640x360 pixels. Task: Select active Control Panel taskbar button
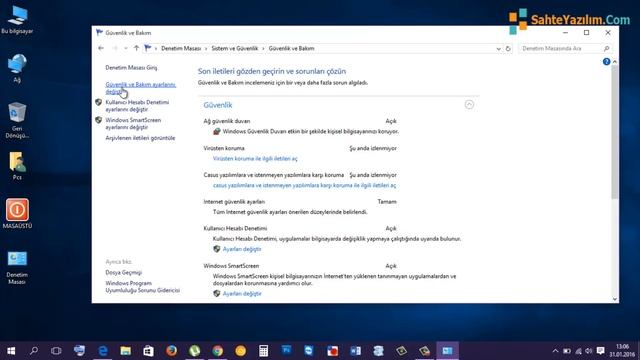coord(447,351)
